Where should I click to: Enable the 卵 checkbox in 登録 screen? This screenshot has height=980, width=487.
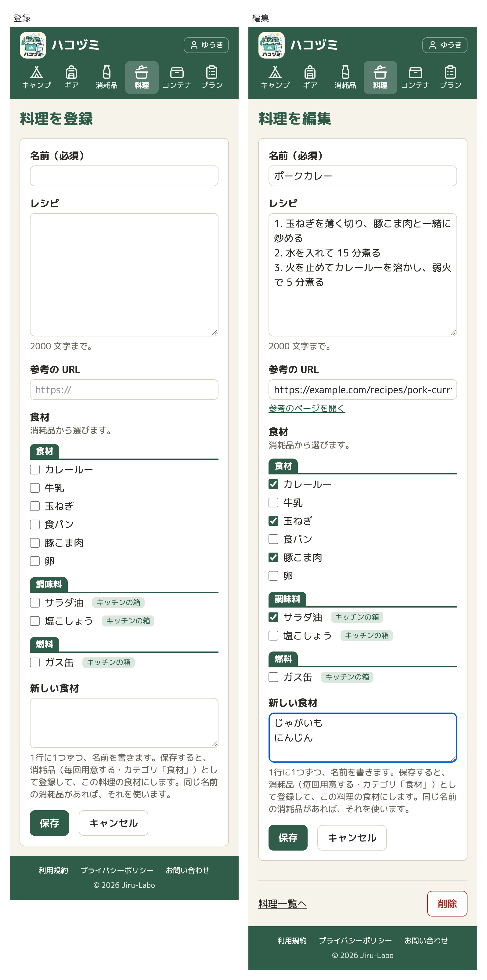pos(35,561)
